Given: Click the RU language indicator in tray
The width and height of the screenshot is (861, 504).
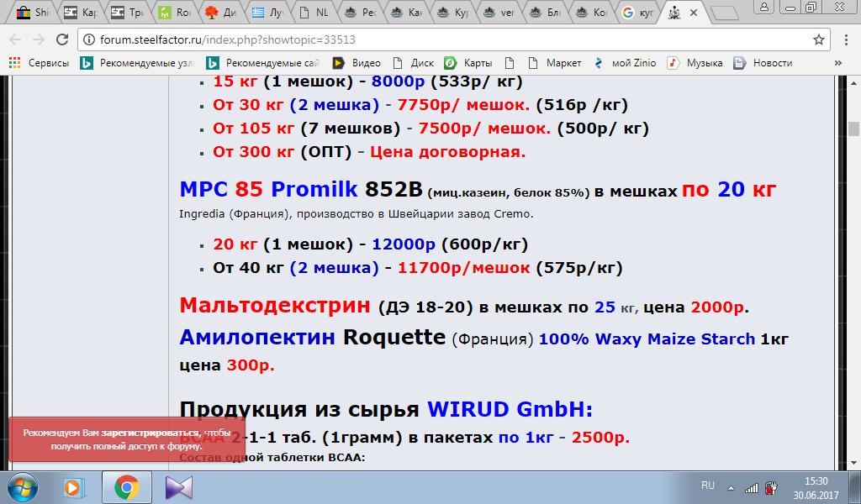Looking at the screenshot, I should click(708, 486).
